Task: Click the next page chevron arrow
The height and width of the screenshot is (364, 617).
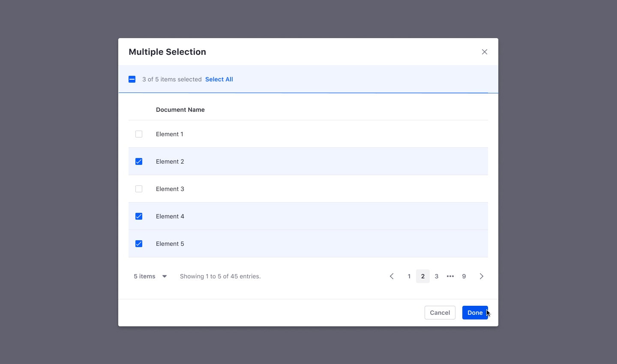Action: tap(481, 276)
